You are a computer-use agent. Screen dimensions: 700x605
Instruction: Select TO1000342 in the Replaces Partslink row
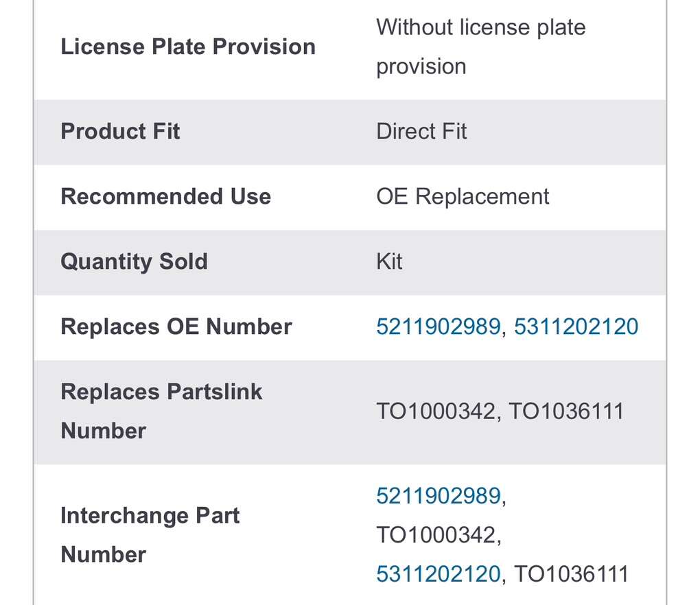[x=436, y=412]
